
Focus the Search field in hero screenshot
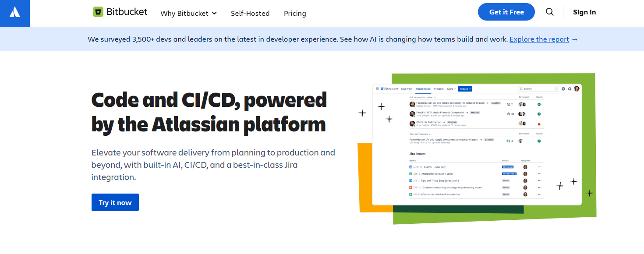538,89
